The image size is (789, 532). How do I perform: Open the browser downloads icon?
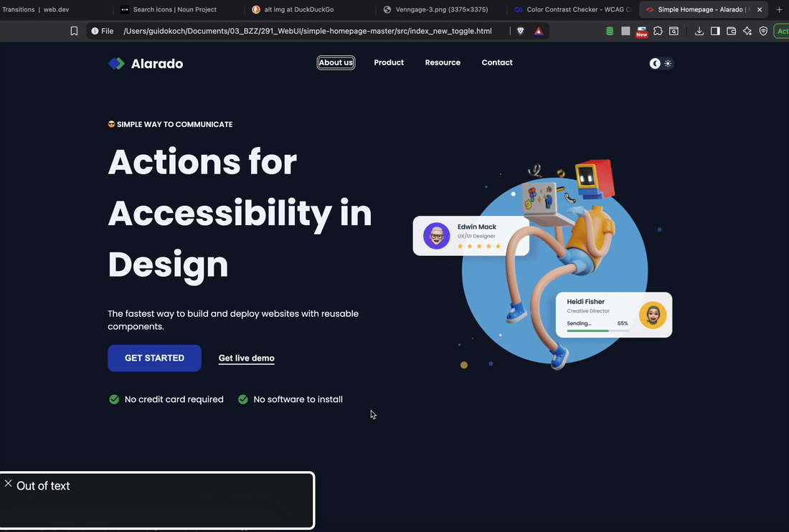tap(699, 32)
